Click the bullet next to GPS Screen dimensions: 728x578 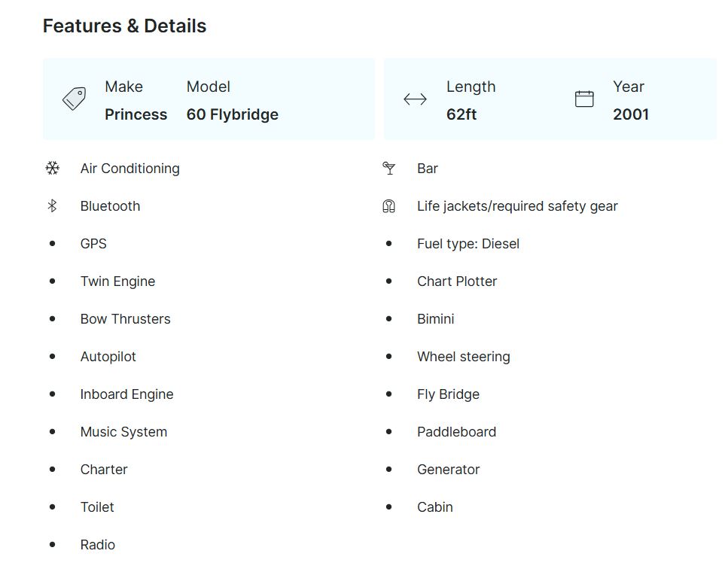pyautogui.click(x=52, y=244)
